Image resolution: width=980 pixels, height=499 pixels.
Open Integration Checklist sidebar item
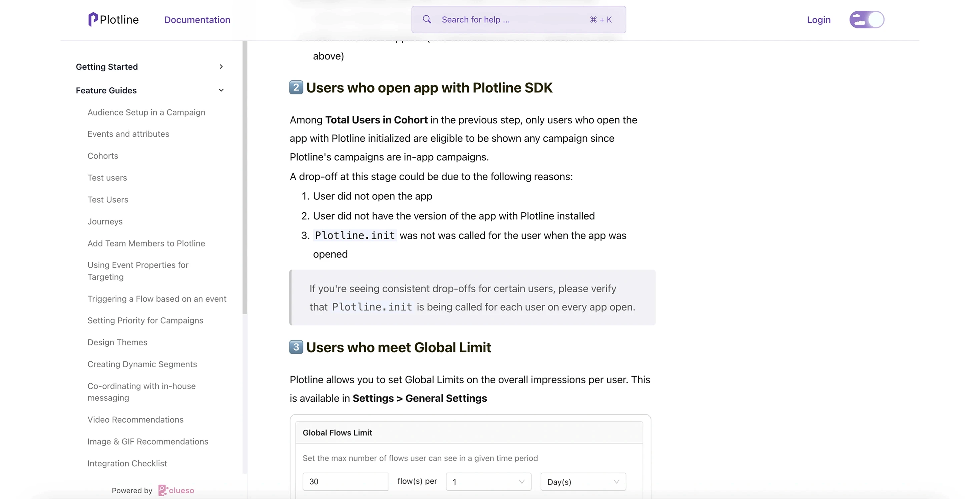pos(127,463)
